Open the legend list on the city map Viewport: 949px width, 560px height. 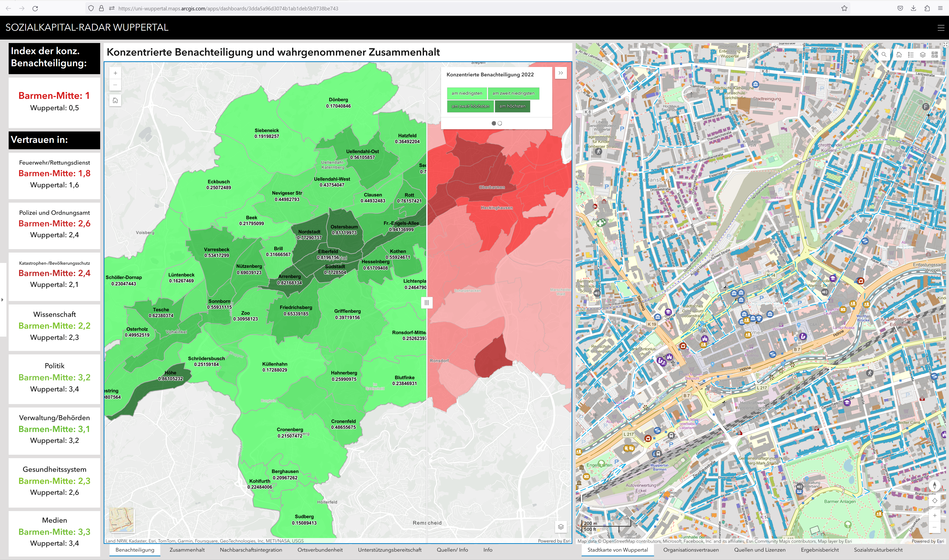point(910,55)
